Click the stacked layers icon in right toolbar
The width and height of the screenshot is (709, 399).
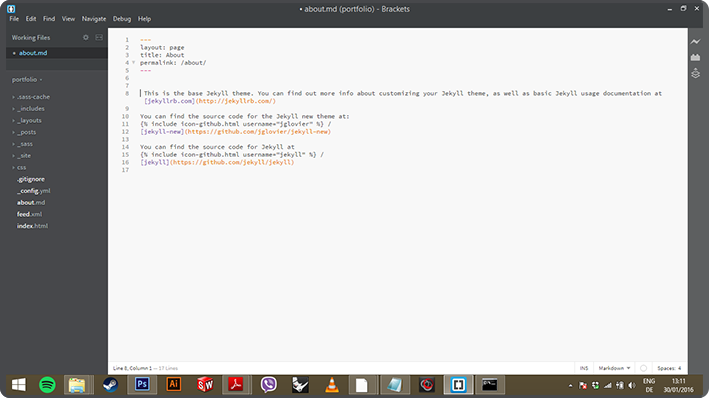[695, 73]
